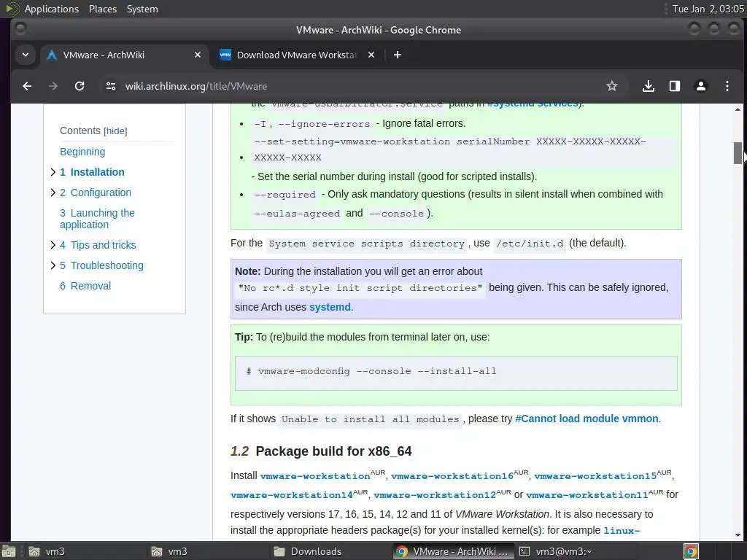Expand Tips and tricks contents section
Viewport: 747px width, 560px height.
pos(53,245)
